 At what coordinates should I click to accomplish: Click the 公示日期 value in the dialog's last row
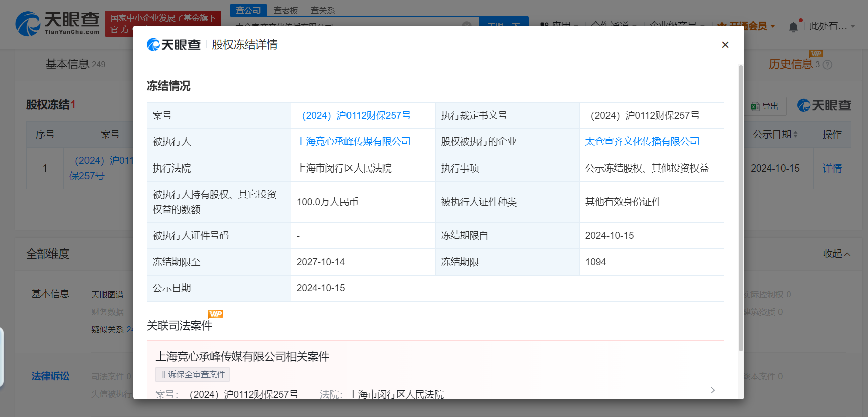pos(321,288)
